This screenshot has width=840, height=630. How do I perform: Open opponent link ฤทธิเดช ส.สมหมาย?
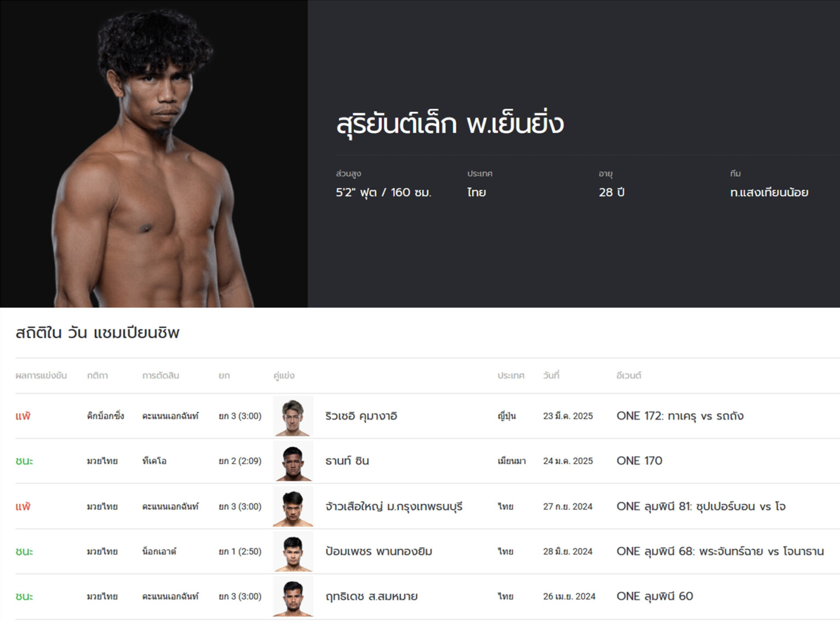(x=371, y=597)
